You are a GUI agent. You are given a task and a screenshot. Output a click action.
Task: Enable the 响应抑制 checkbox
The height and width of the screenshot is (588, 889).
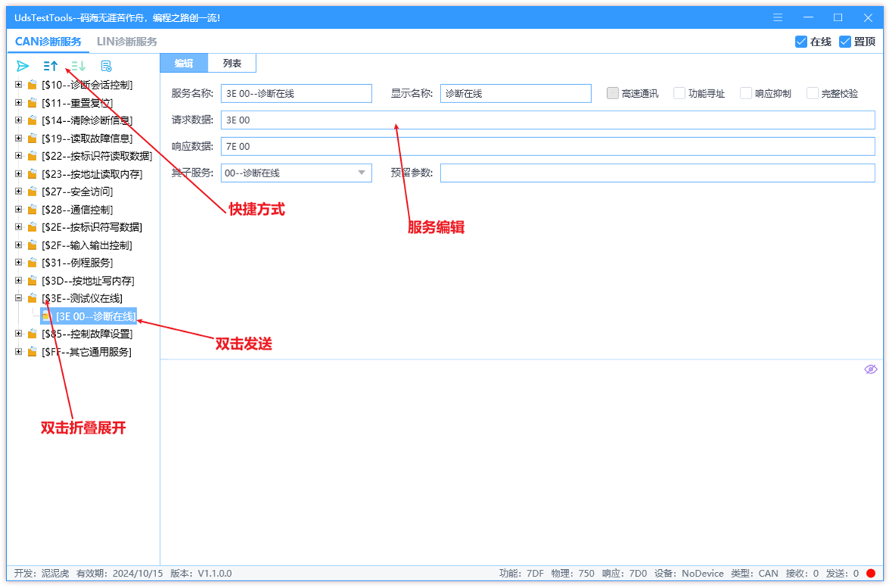[x=746, y=93]
